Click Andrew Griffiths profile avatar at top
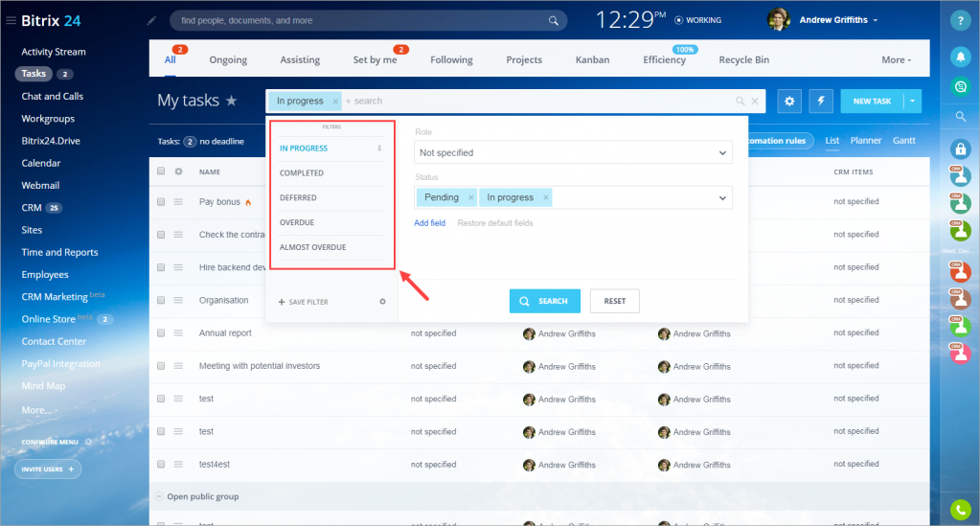 click(x=779, y=20)
